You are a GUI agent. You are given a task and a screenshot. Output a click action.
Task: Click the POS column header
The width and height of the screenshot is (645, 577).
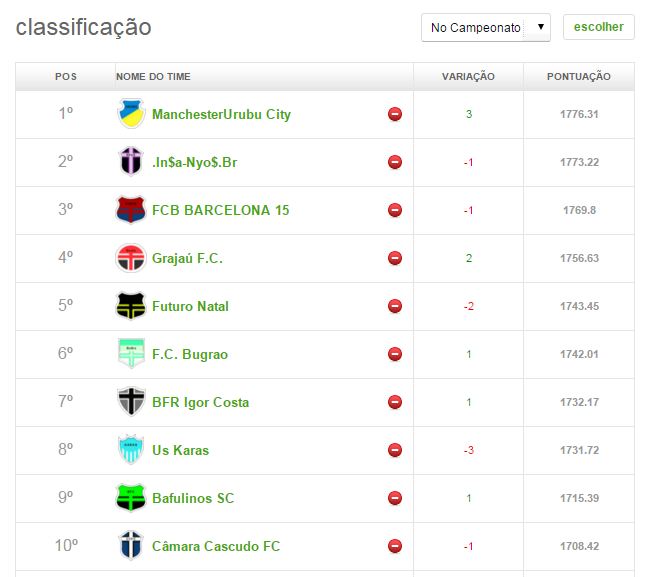(66, 77)
